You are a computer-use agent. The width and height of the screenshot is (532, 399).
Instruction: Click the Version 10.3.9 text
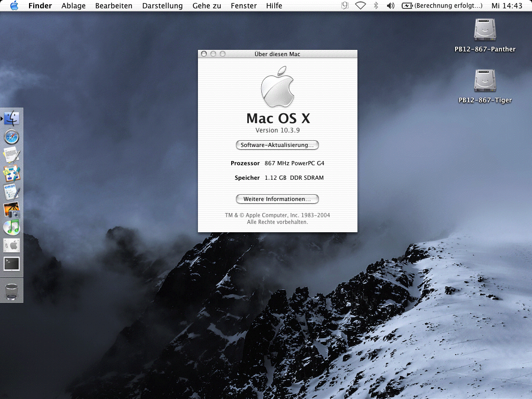point(277,130)
